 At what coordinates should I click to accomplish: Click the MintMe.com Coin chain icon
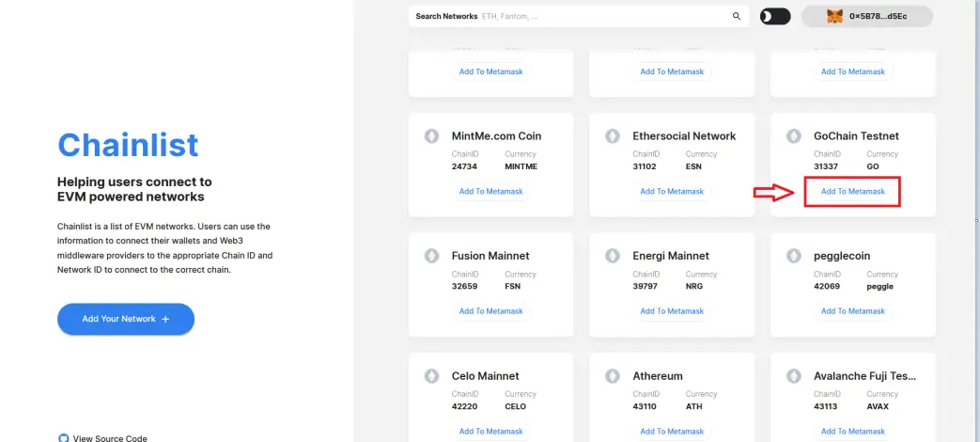click(432, 135)
